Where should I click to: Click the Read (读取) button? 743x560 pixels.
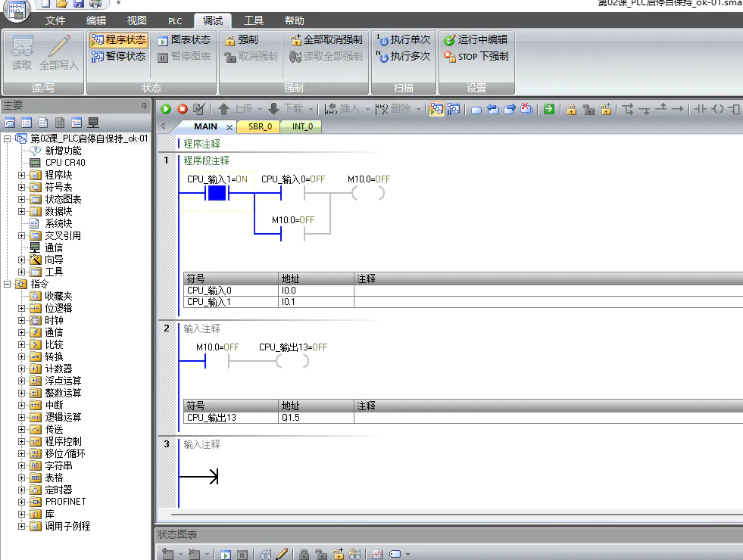22,52
